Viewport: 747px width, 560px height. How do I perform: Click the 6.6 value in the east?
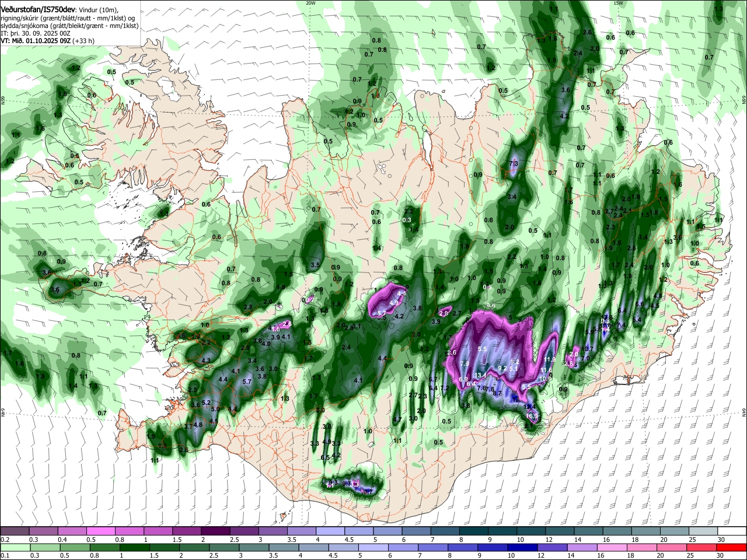coord(640,304)
